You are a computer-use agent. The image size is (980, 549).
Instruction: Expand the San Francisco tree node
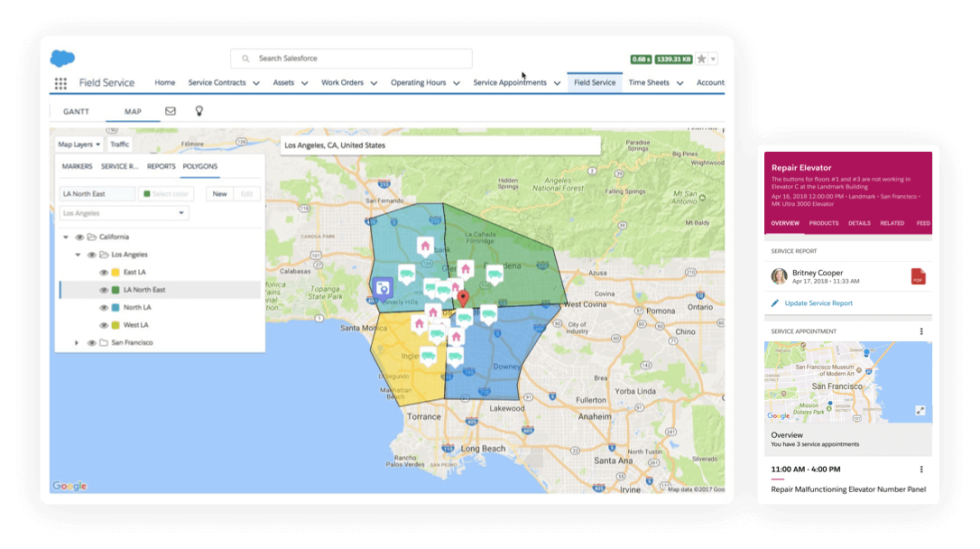pyautogui.click(x=77, y=343)
